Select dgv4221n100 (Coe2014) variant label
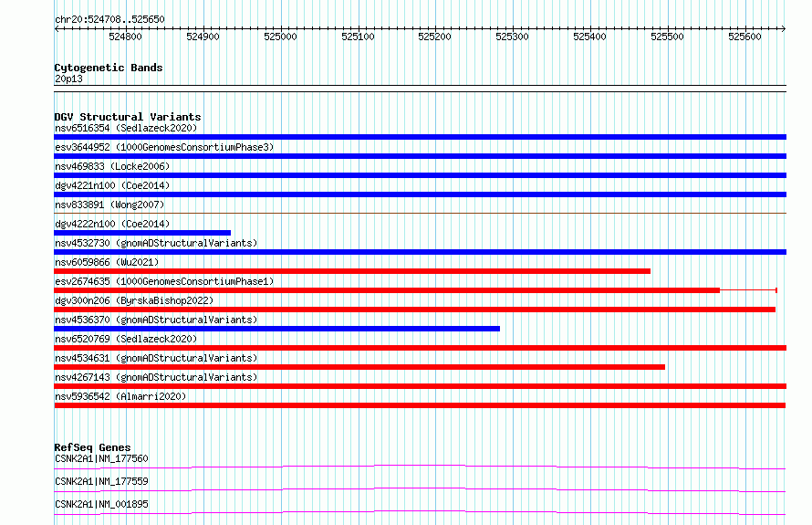Screen dimensions: 812x525 point(112,185)
